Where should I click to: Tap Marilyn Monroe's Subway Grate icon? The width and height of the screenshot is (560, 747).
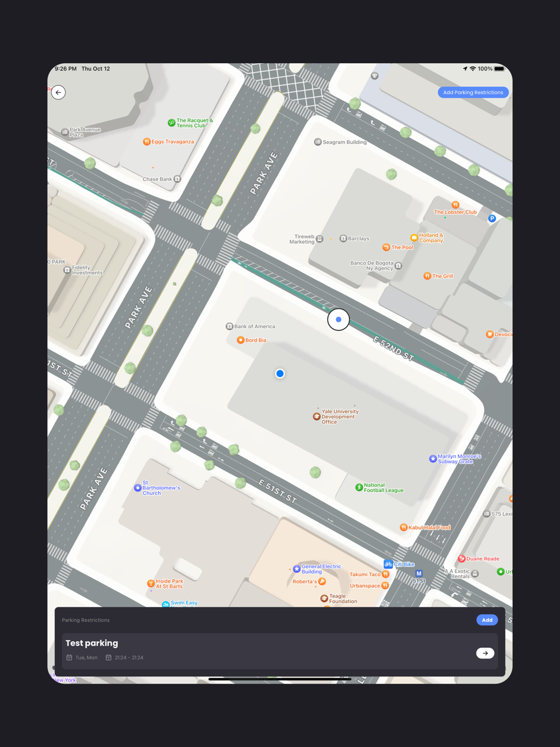433,459
